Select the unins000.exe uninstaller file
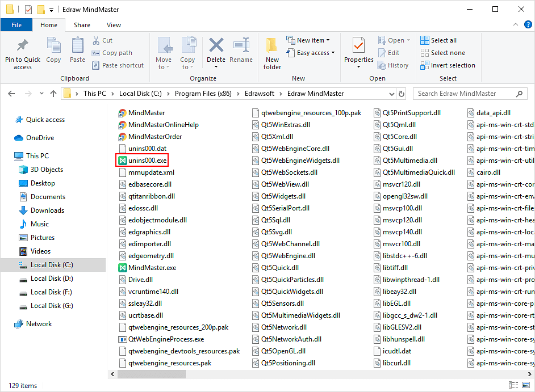The width and height of the screenshot is (535, 392). pos(143,160)
